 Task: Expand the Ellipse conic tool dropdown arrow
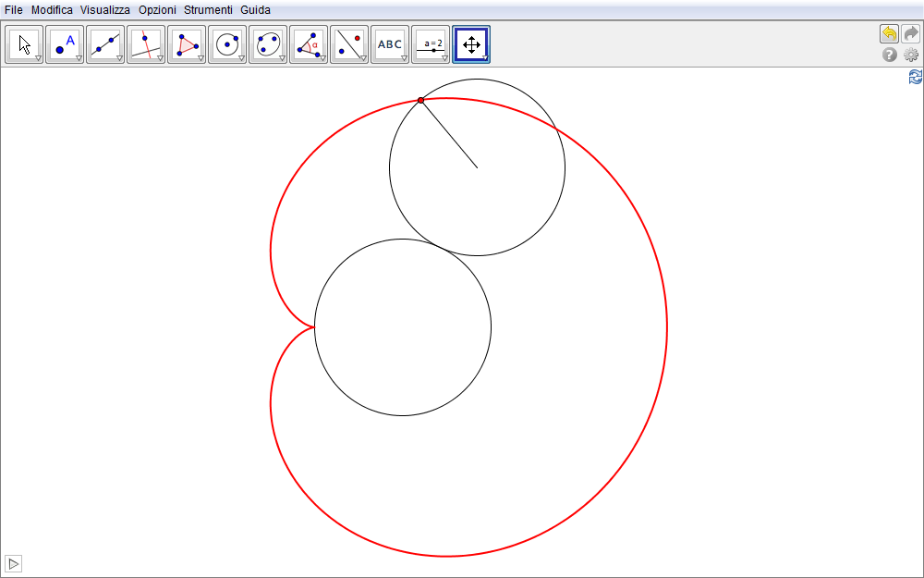[283, 58]
